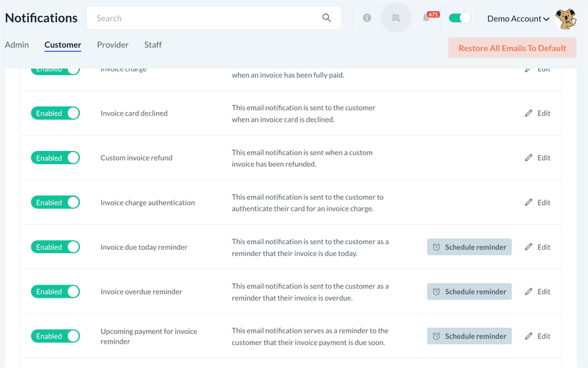Click alarm clock icon for Invoice overdue reminder

pyautogui.click(x=436, y=291)
